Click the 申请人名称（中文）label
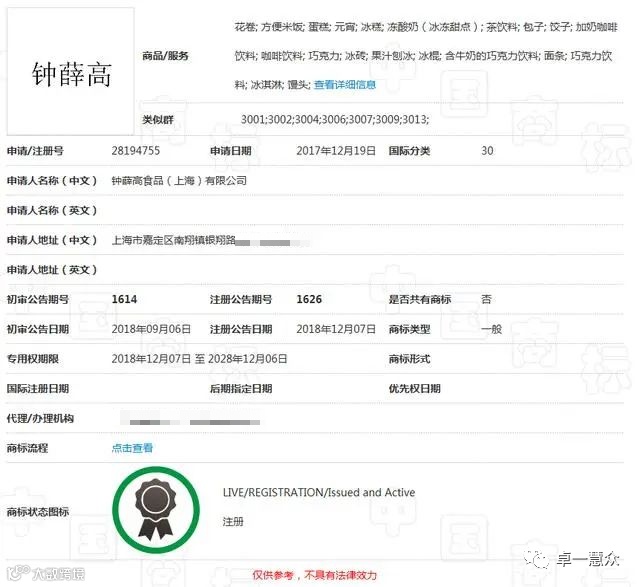The width and height of the screenshot is (640, 587). tap(52, 180)
